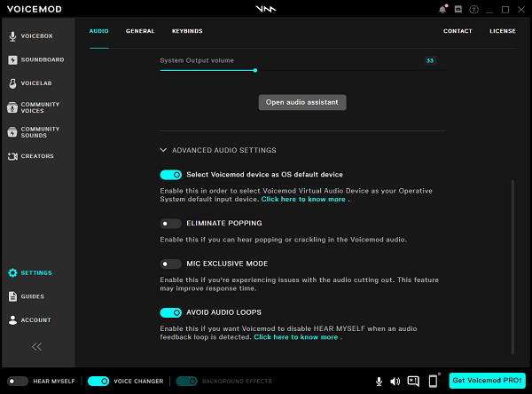
Task: Switch to the General tab
Action: 140,31
